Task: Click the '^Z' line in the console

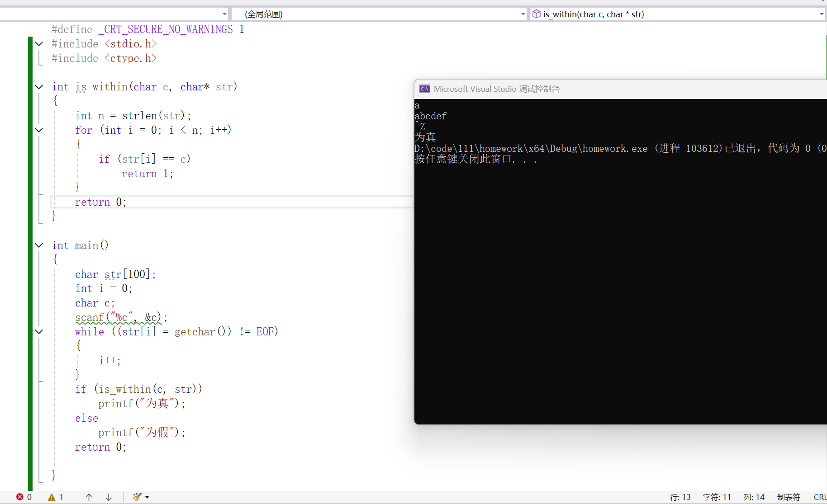Action: point(420,127)
